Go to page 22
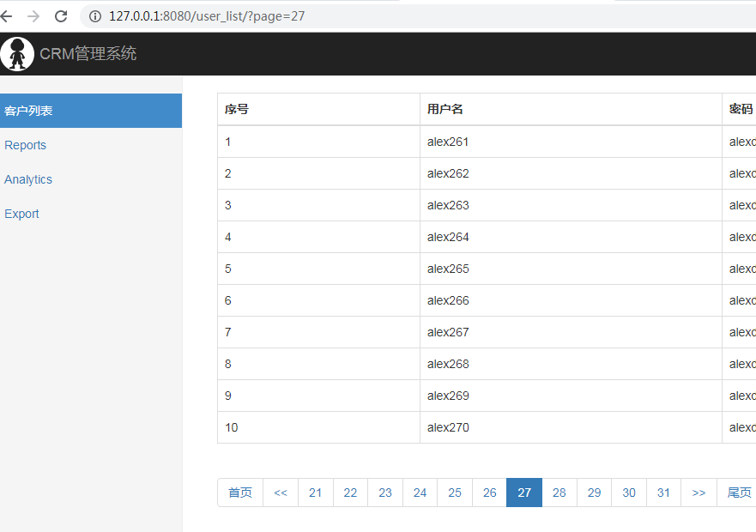Viewport: 756px width, 532px height. (x=350, y=493)
